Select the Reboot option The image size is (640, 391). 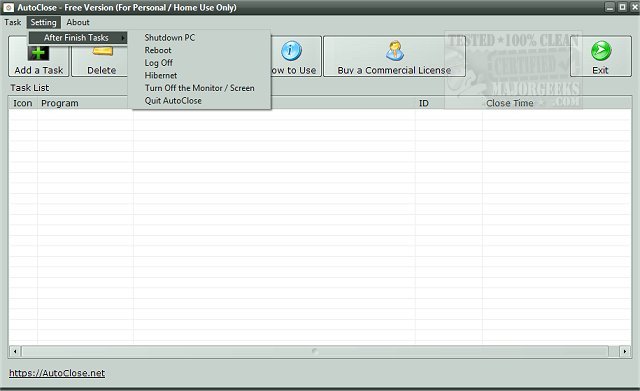(158, 50)
